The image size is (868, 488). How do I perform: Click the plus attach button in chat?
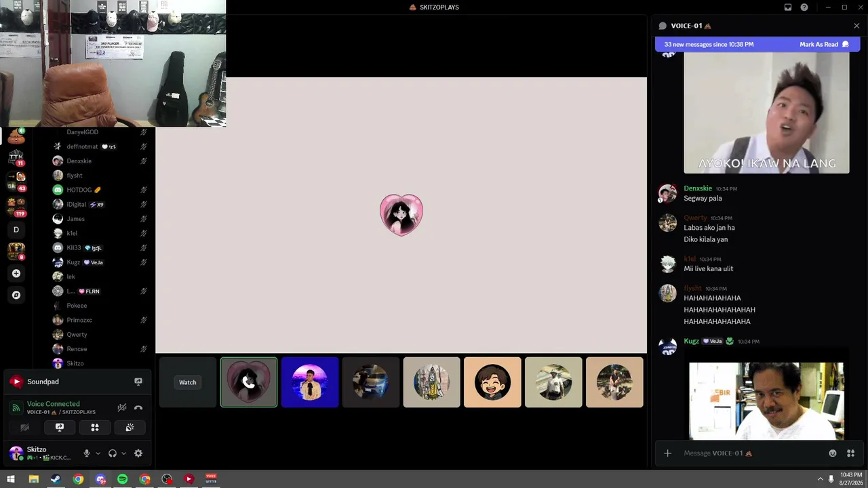[667, 453]
